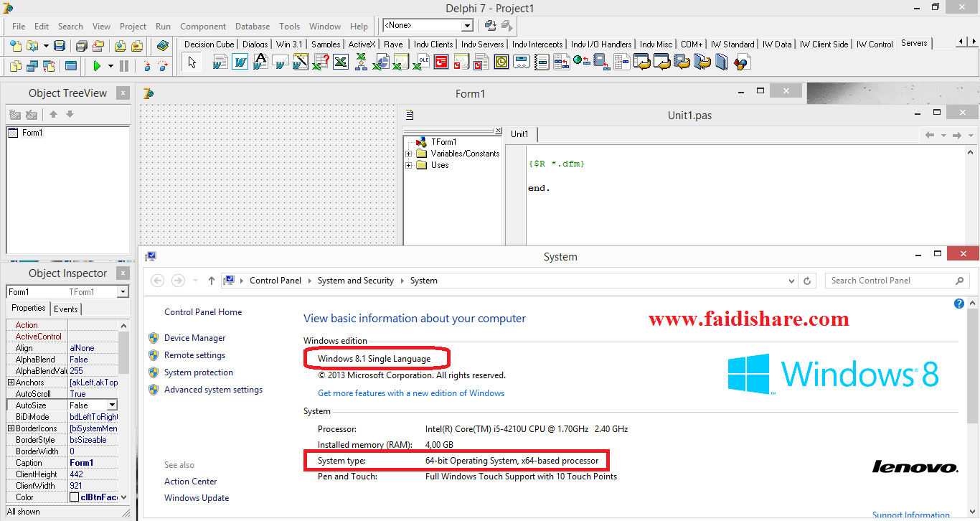
Task: Click the Add file to project icon
Action: click(x=120, y=46)
